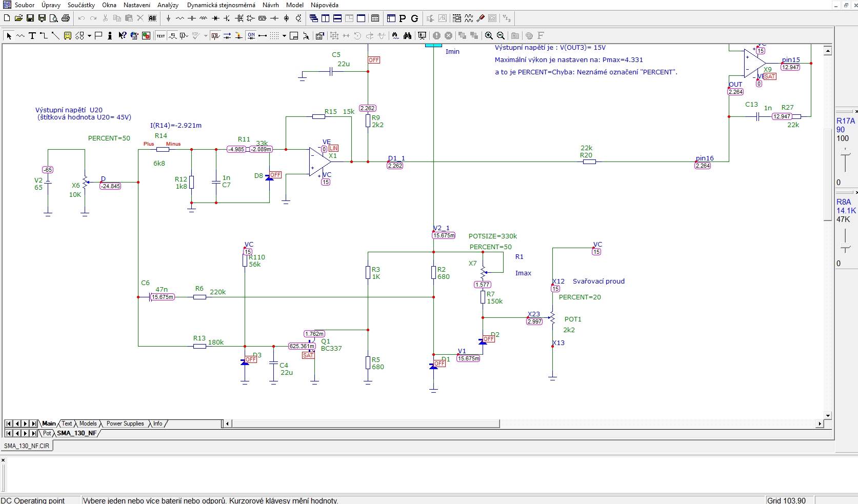
Task: Toggle the grid text TEXT display
Action: [161, 36]
